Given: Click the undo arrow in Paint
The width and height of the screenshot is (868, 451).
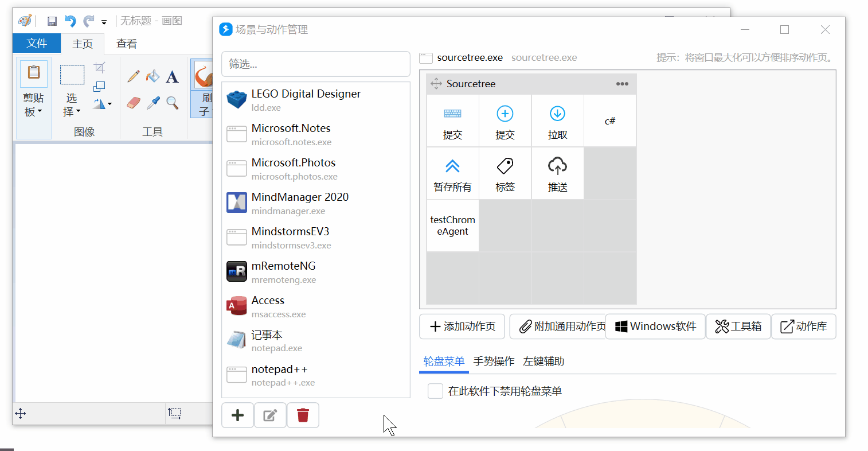Looking at the screenshot, I should (70, 21).
